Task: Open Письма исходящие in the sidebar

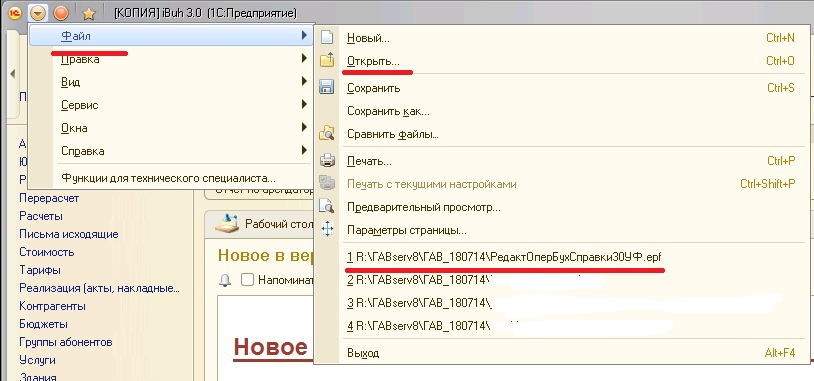Action: (x=69, y=234)
